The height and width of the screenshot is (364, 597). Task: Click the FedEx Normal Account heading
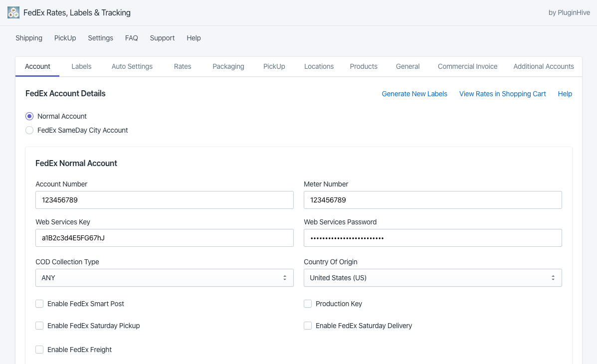[x=76, y=164]
